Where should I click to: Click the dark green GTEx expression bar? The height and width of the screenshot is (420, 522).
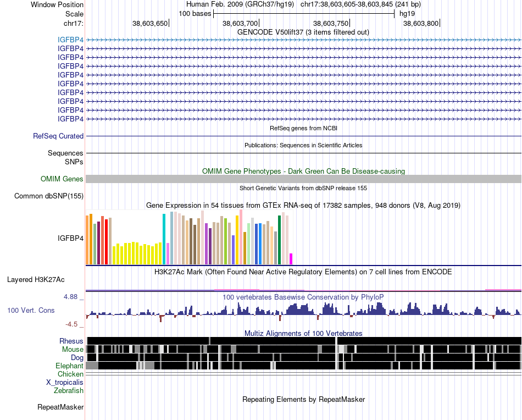point(280,240)
